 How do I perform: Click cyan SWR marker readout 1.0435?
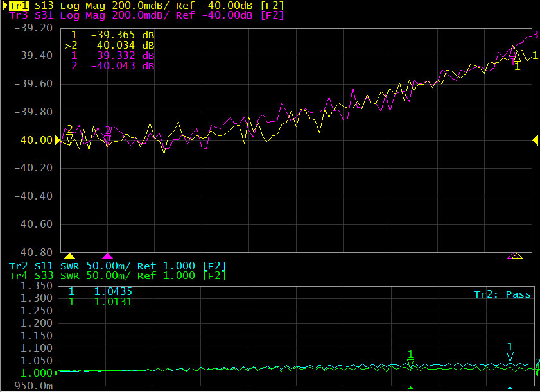pyautogui.click(x=100, y=292)
